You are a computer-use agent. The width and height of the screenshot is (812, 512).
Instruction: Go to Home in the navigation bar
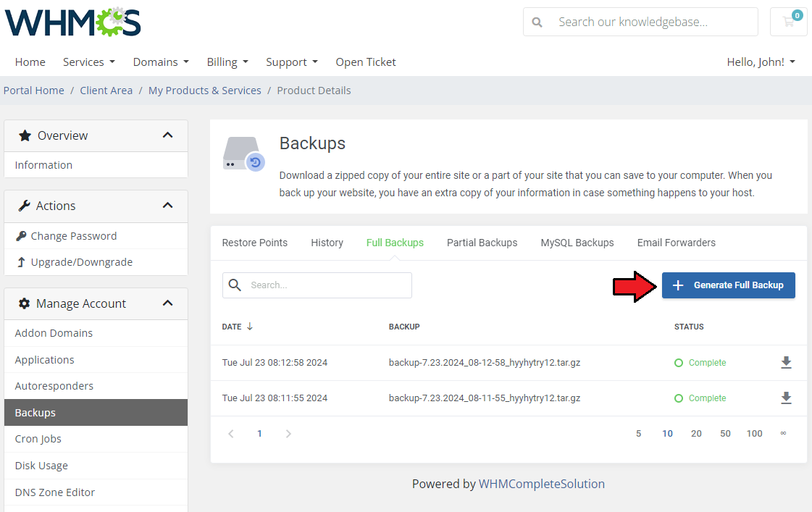click(30, 62)
